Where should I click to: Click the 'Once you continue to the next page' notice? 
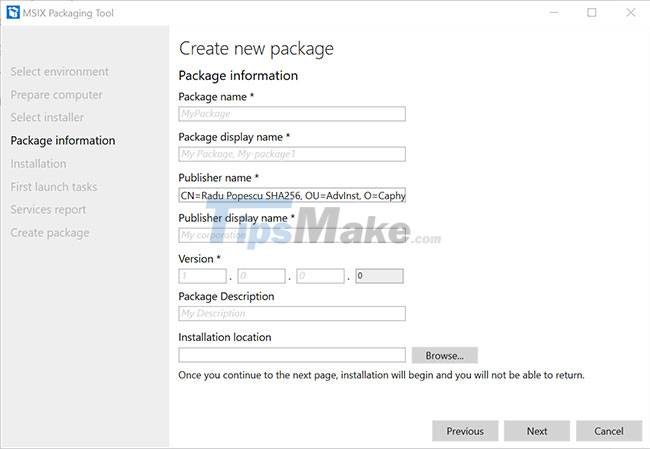(x=381, y=375)
